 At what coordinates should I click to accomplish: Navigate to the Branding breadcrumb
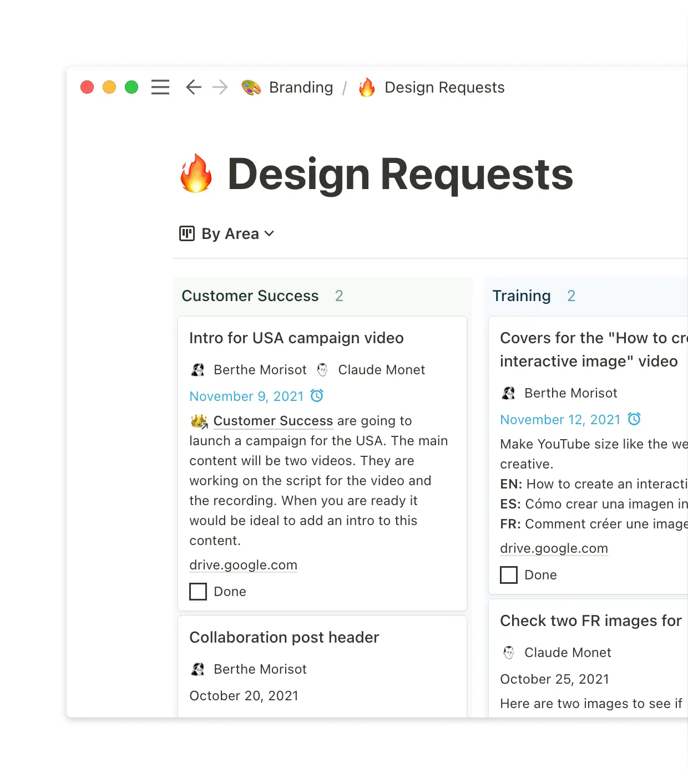point(301,87)
